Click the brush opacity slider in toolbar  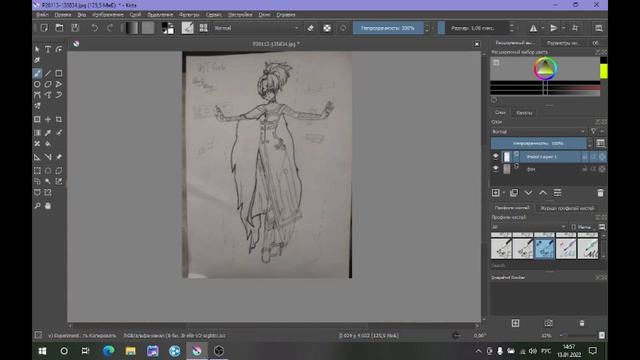pyautogui.click(x=388, y=28)
